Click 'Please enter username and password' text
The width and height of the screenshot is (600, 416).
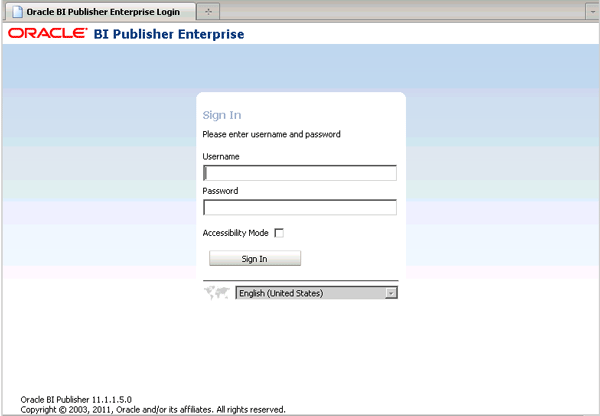tap(271, 134)
